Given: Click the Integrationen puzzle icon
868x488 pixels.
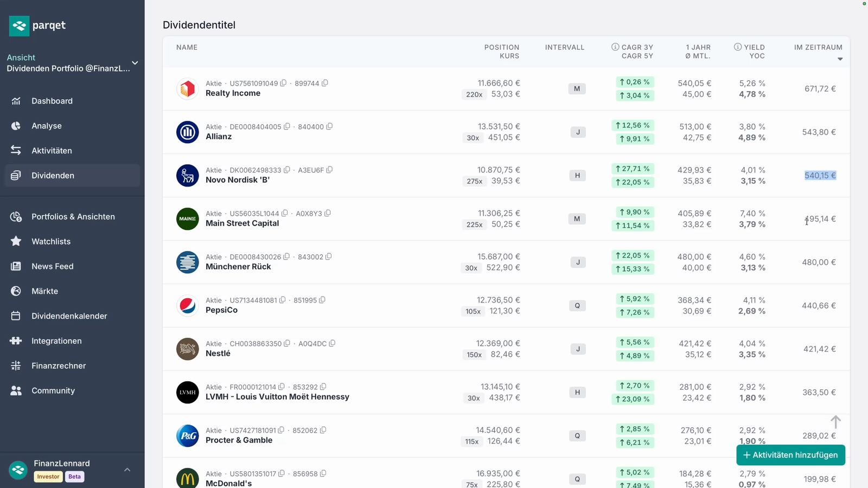Looking at the screenshot, I should point(16,341).
